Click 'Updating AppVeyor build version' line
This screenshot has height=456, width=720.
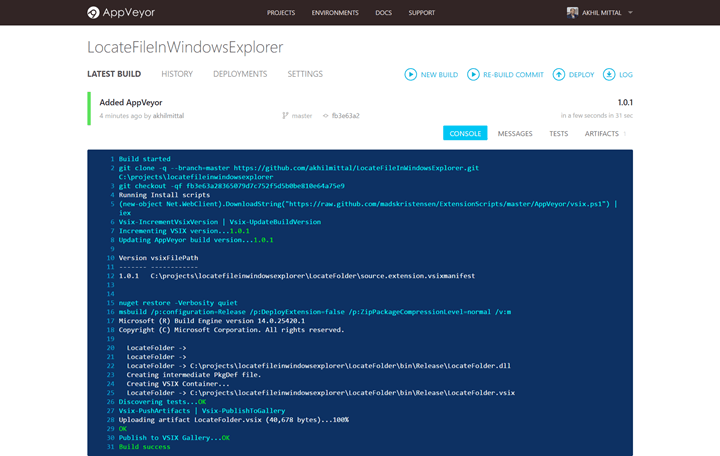point(196,240)
